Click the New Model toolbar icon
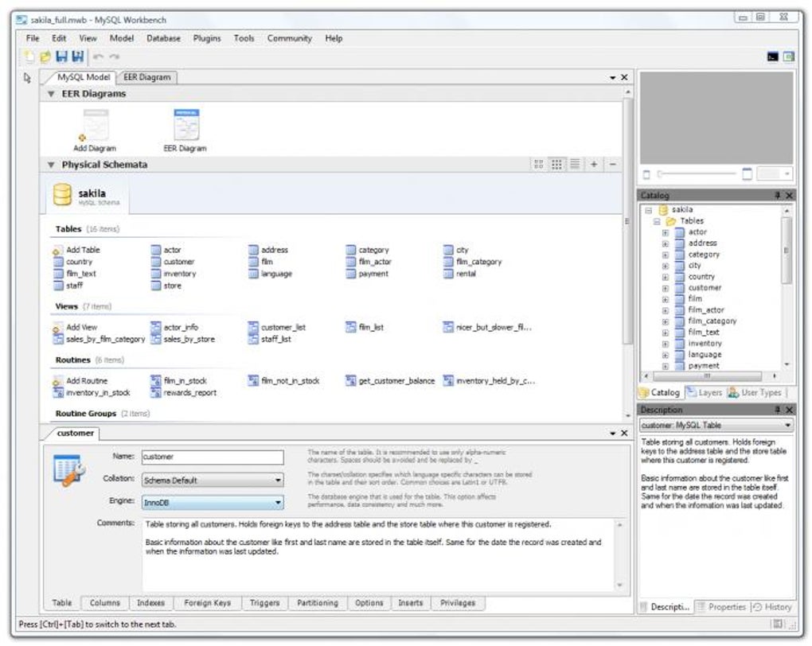Viewport: 812px width, 646px height. click(29, 56)
